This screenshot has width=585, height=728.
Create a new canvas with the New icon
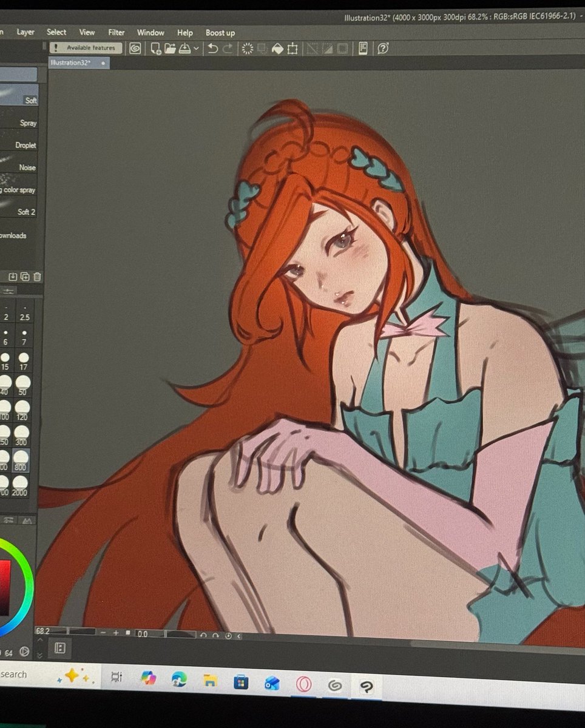pos(156,49)
